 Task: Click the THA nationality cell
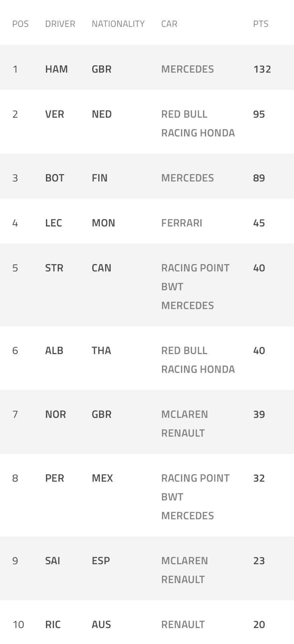(101, 351)
